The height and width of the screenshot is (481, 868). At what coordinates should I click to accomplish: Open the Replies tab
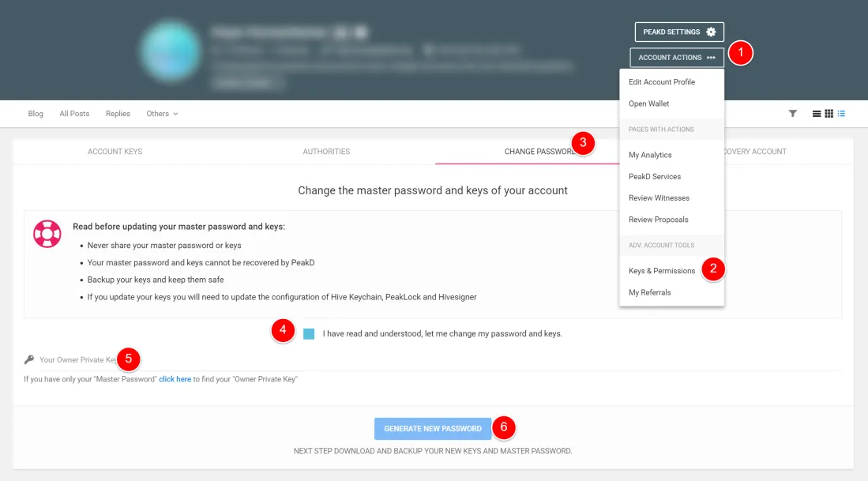pos(118,114)
